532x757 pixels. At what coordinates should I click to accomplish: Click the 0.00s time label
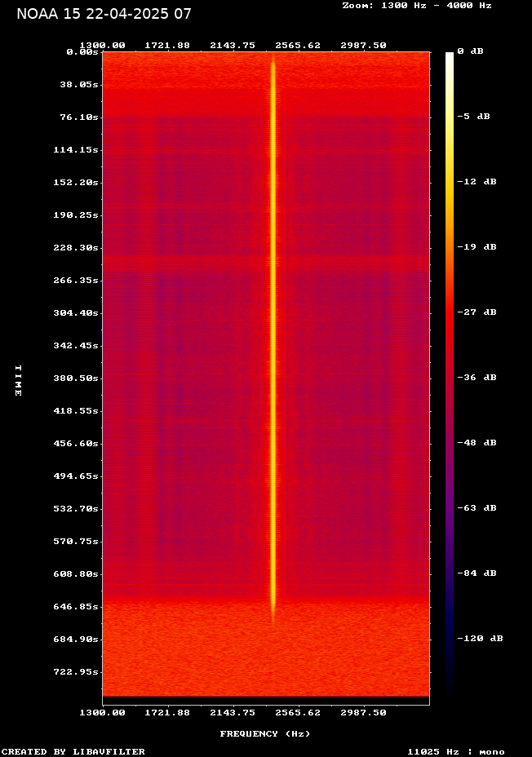pyautogui.click(x=82, y=51)
